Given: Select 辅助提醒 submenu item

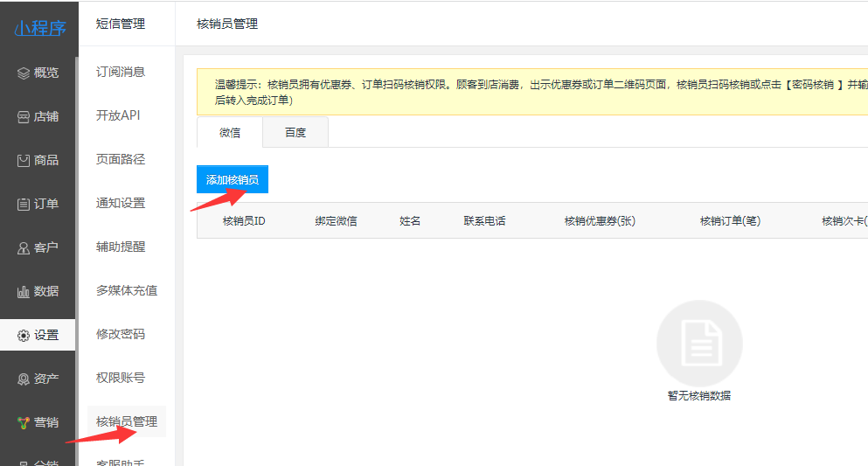Looking at the screenshot, I should point(120,247).
